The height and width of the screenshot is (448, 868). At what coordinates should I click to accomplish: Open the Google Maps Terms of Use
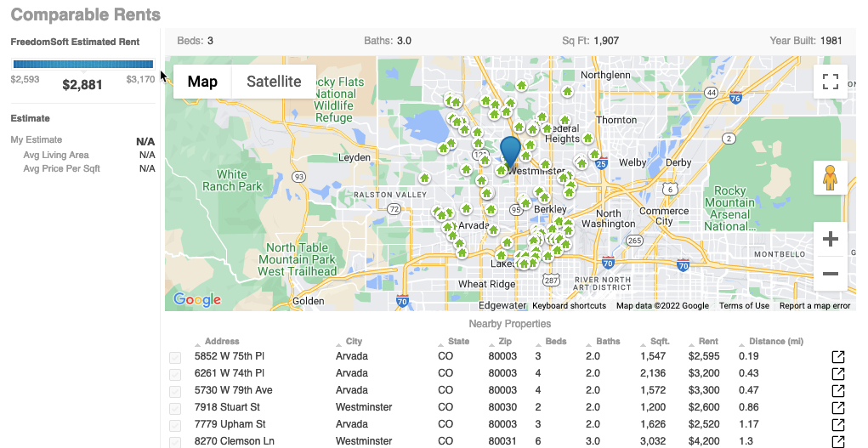[744, 306]
